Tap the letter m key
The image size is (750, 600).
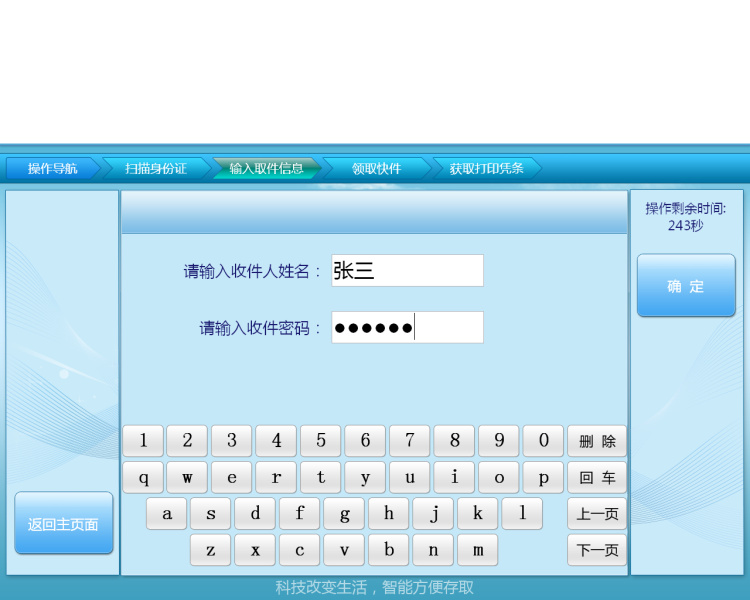tap(478, 550)
